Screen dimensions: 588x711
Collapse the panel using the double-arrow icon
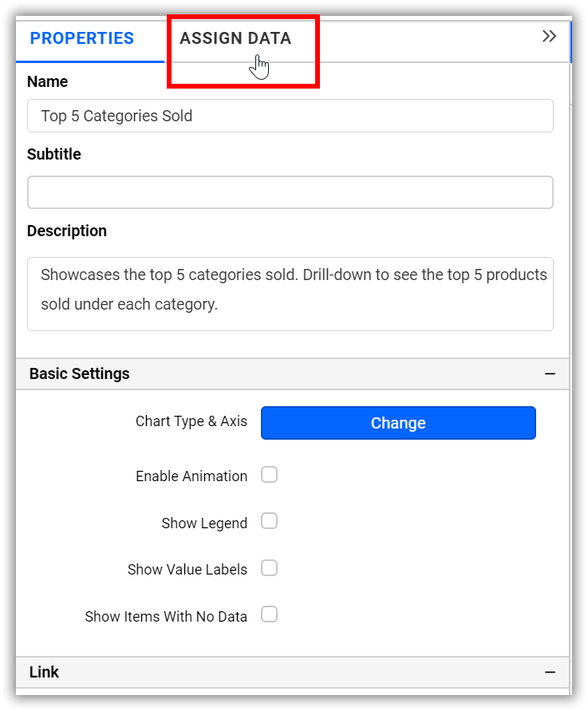coord(549,36)
